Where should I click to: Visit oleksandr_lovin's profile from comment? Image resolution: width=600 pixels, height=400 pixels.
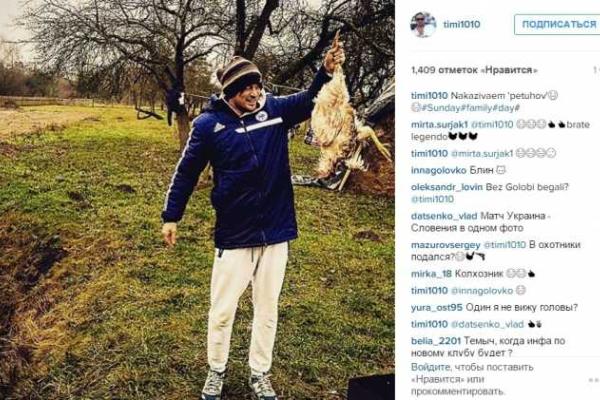[x=447, y=187]
